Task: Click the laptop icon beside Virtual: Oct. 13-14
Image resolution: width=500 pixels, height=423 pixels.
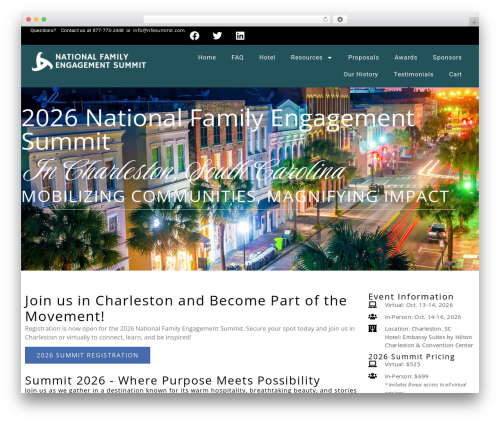Action: pyautogui.click(x=373, y=305)
